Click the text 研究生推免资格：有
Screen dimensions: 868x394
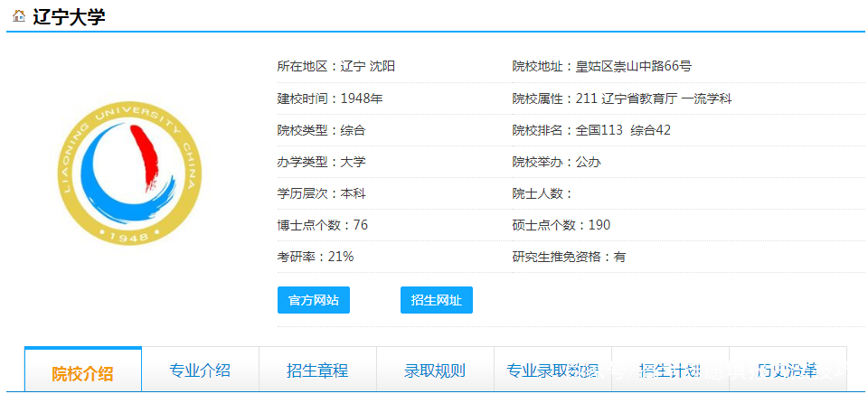pyautogui.click(x=569, y=257)
